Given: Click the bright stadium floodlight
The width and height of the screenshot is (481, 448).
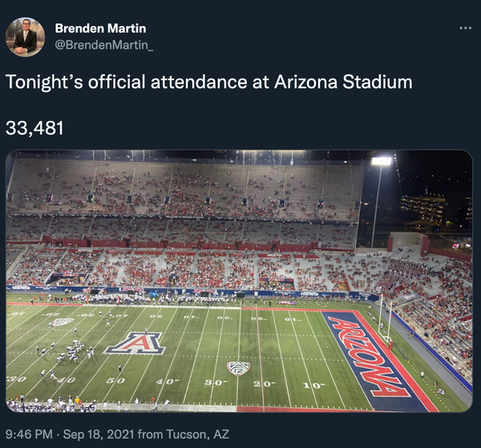Looking at the screenshot, I should coord(382,161).
